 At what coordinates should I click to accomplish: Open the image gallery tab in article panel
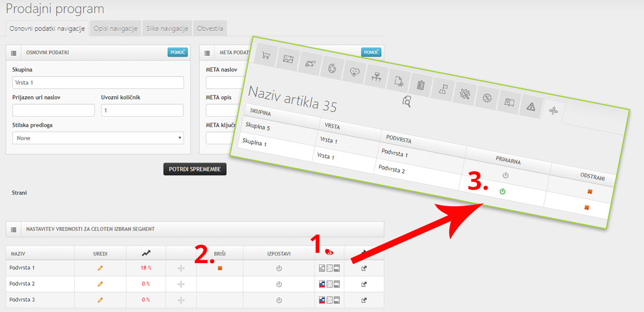[288, 59]
